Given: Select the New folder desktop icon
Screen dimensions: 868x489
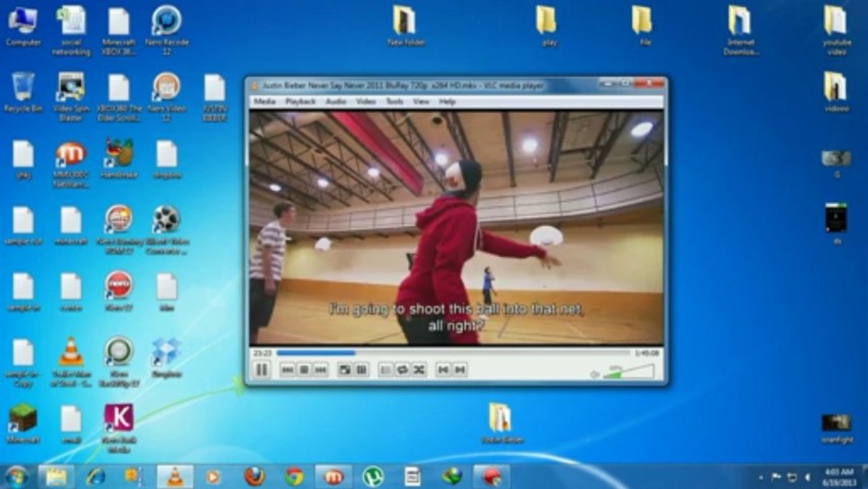Looking at the screenshot, I should [x=406, y=26].
